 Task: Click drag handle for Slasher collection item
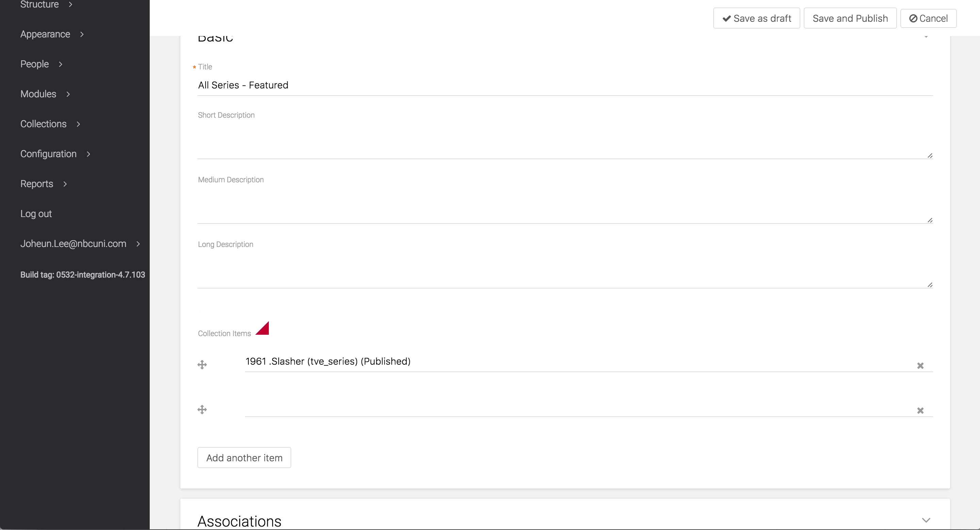[x=202, y=365]
